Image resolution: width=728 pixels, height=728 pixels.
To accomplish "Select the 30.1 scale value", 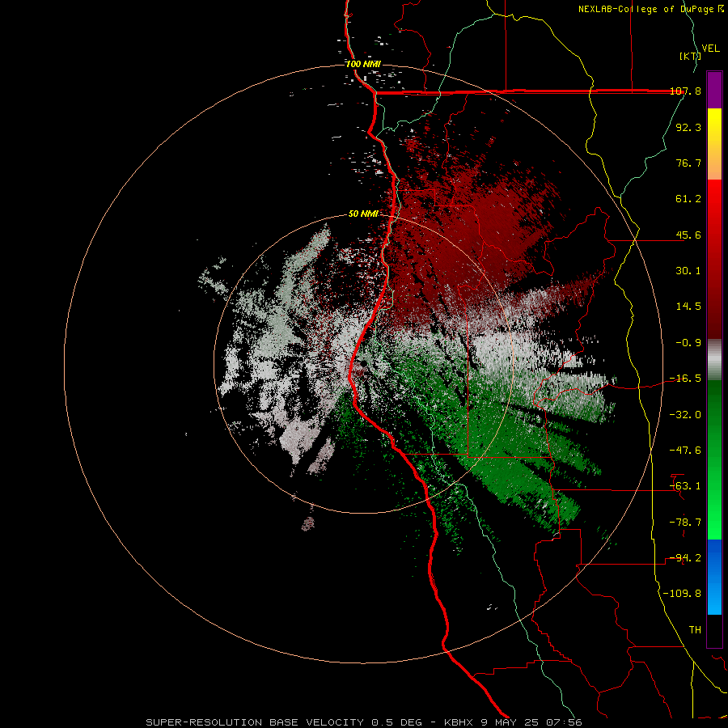I will (x=688, y=271).
